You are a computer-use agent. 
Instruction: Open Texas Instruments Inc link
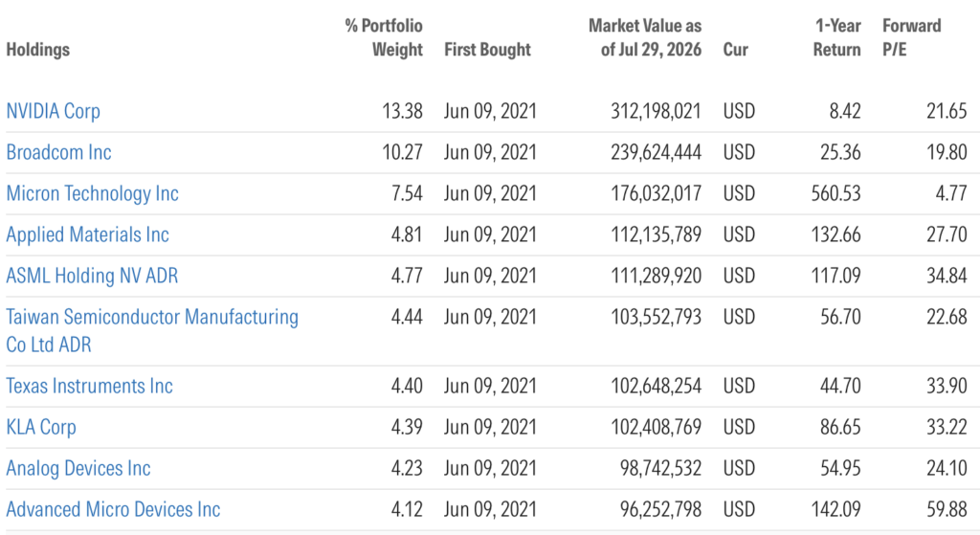click(89, 387)
